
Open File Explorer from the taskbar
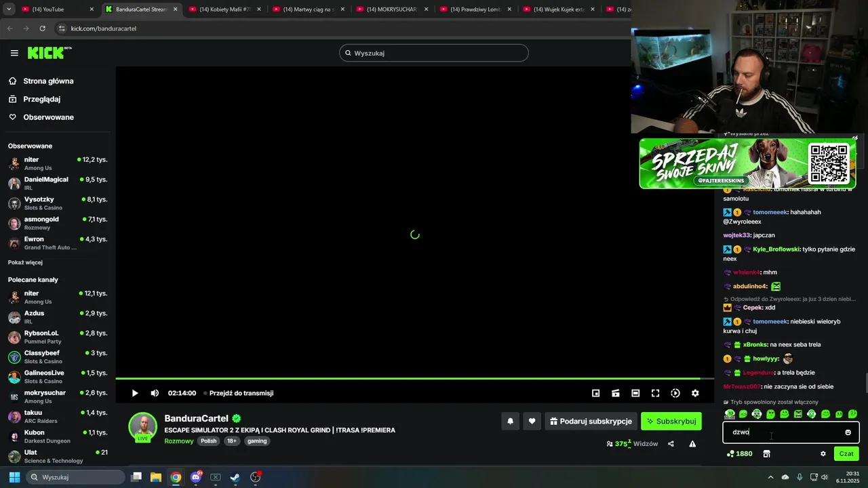tap(155, 477)
